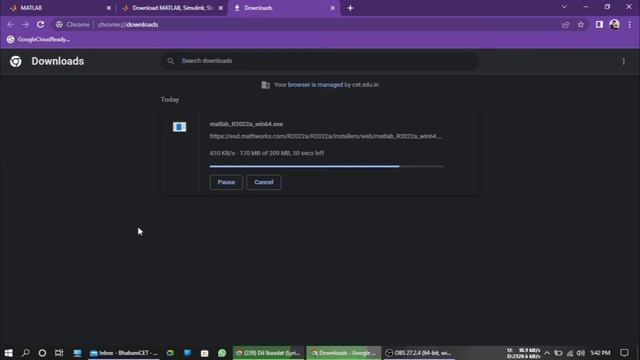Image resolution: width=640 pixels, height=360 pixels.
Task: Open the notification center
Action: [x=624, y=353]
